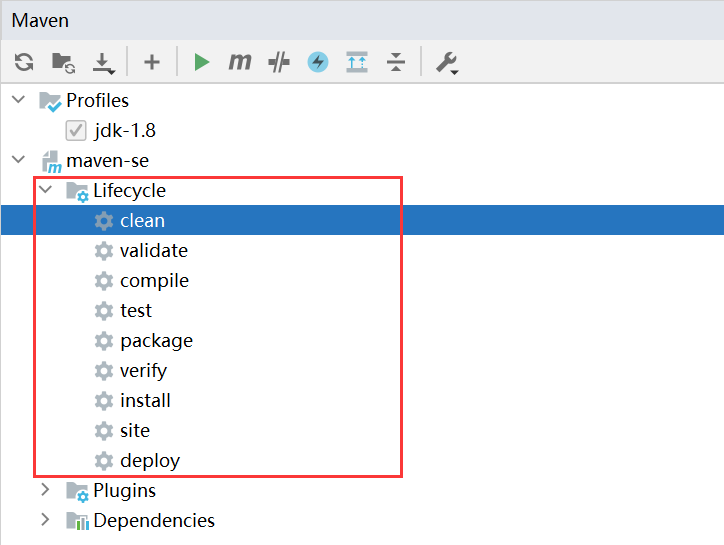
Task: Collapse the Profiles node chevron
Action: 18,99
